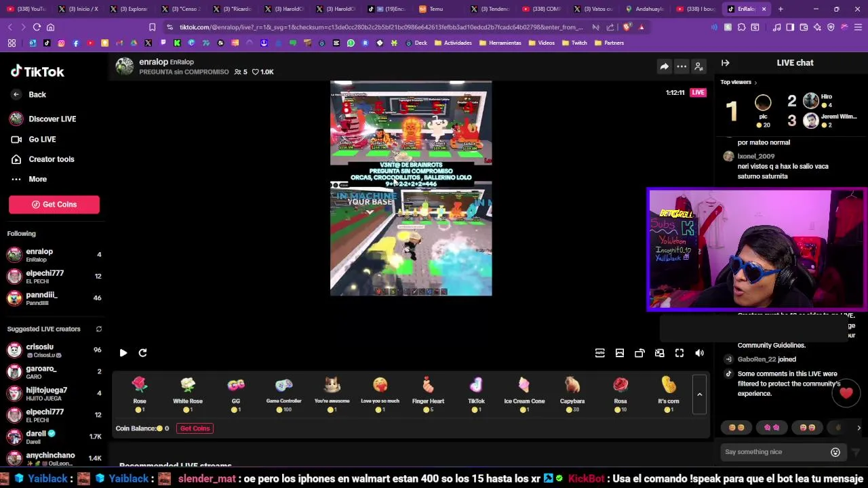The height and width of the screenshot is (488, 868).
Task: Toggle the rotate/theater view icon
Action: point(639,352)
